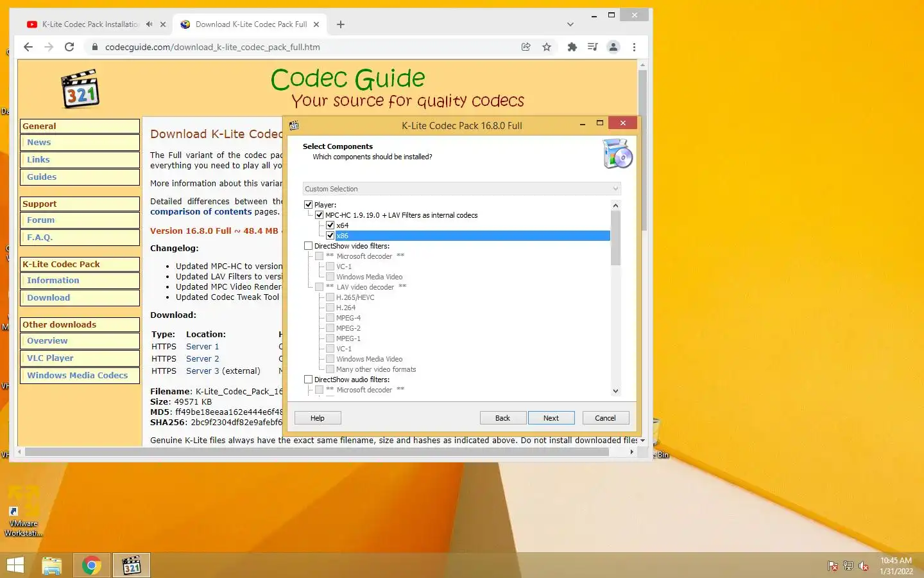Download from Server 2 link
Screen dimensions: 924x578
click(203, 359)
